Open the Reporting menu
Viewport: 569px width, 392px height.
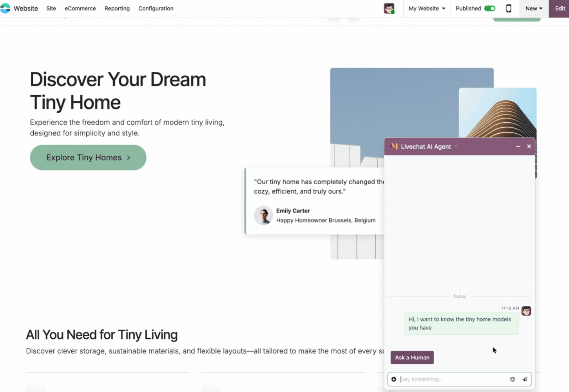[117, 8]
